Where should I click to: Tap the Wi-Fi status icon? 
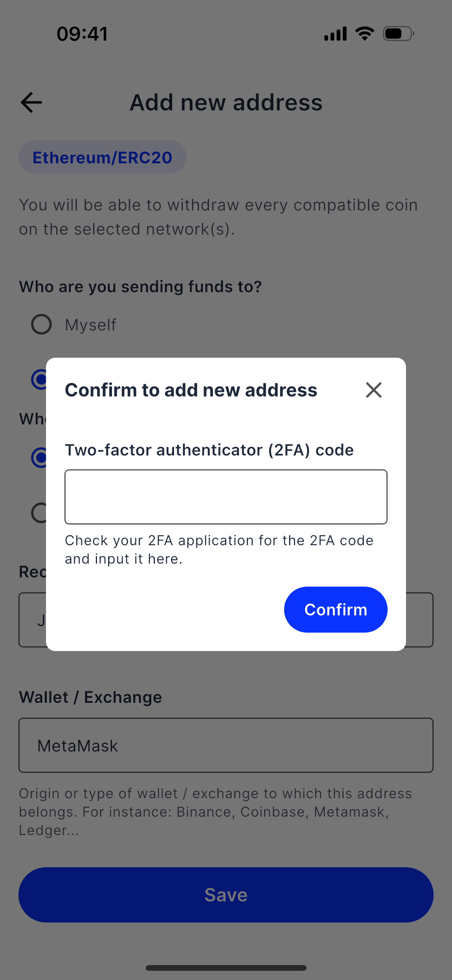click(x=365, y=34)
